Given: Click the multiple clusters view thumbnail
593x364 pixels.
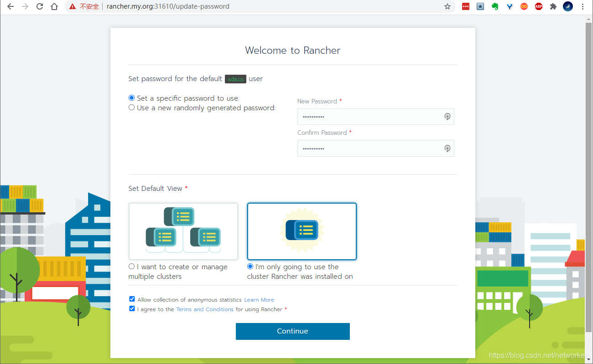Looking at the screenshot, I should [x=183, y=231].
